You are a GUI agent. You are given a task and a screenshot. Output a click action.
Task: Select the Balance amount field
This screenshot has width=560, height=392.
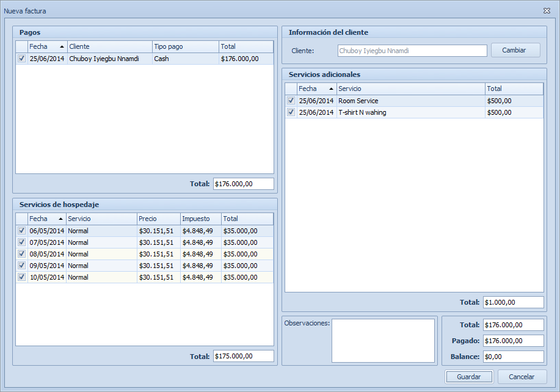click(x=512, y=357)
